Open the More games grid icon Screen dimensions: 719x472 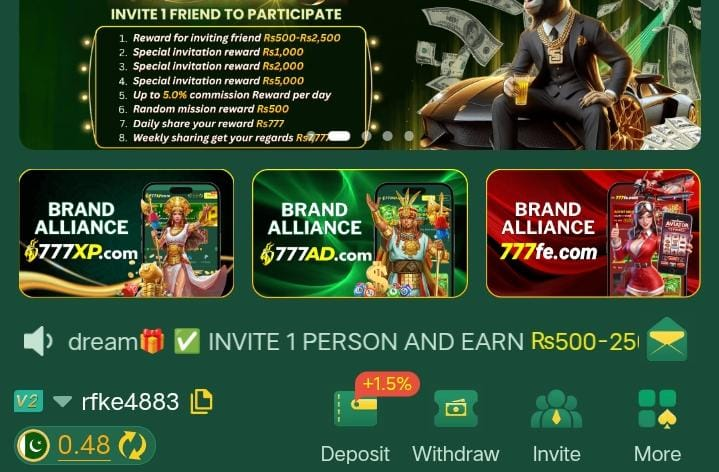pos(658,409)
